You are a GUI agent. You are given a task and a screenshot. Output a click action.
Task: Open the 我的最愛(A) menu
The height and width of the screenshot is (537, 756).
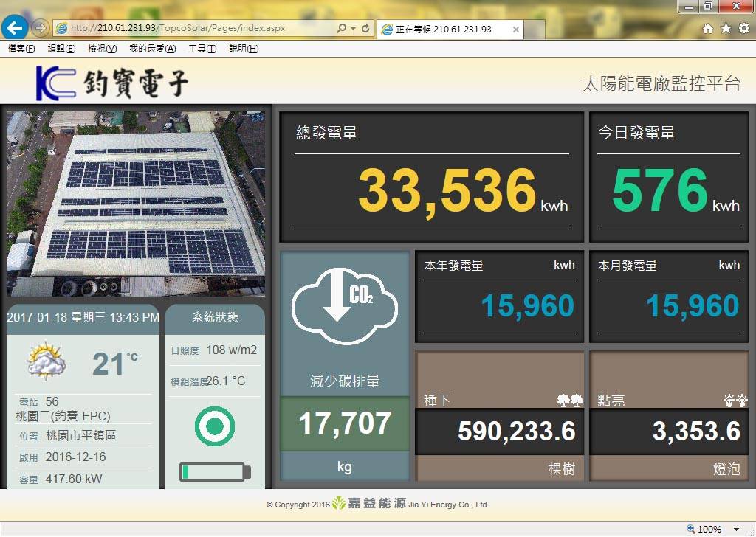[x=152, y=49]
